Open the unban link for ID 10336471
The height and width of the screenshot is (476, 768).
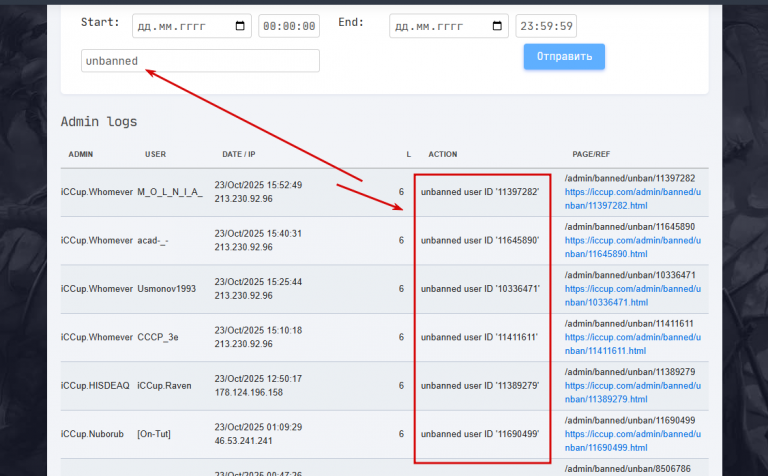coord(633,296)
